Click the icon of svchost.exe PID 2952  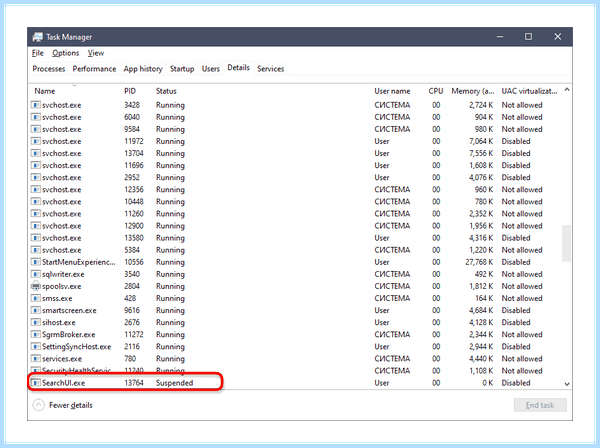[x=36, y=178]
